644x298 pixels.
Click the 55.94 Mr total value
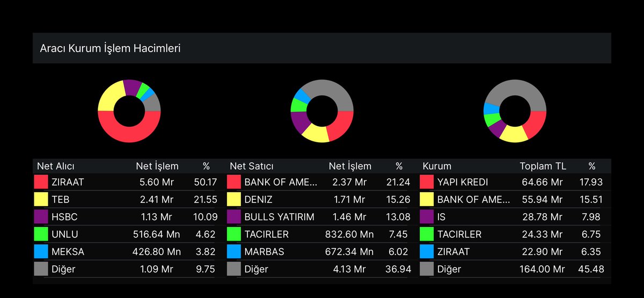click(542, 200)
